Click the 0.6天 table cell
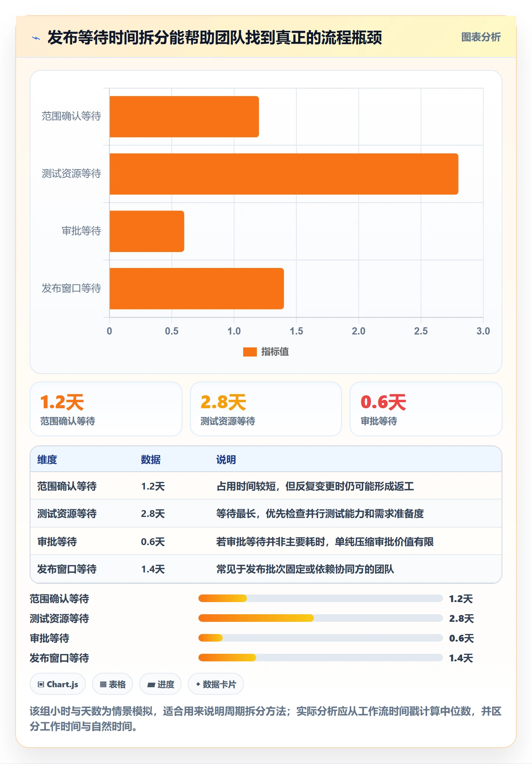Viewport: 532px width, 764px height. click(153, 542)
